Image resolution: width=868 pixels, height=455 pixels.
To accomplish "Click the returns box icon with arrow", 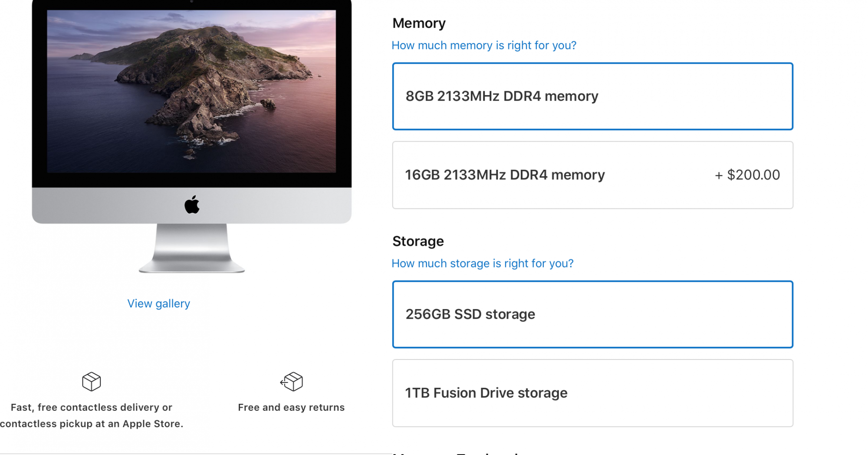I will (292, 382).
